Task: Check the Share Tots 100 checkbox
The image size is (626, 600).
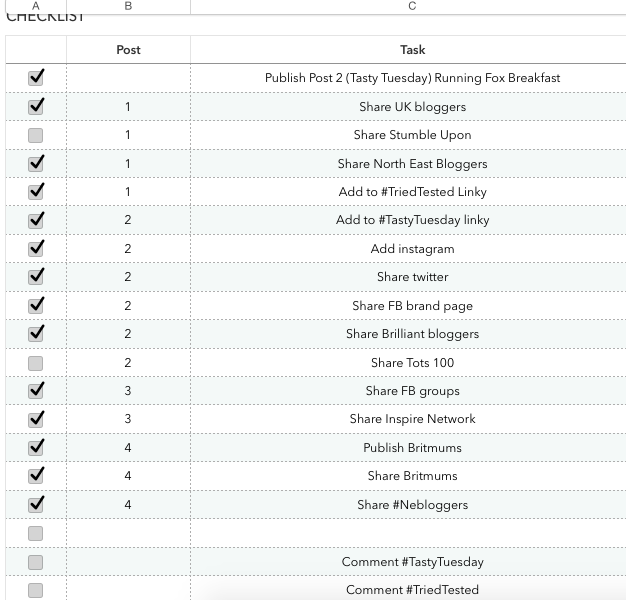Action: 36,363
